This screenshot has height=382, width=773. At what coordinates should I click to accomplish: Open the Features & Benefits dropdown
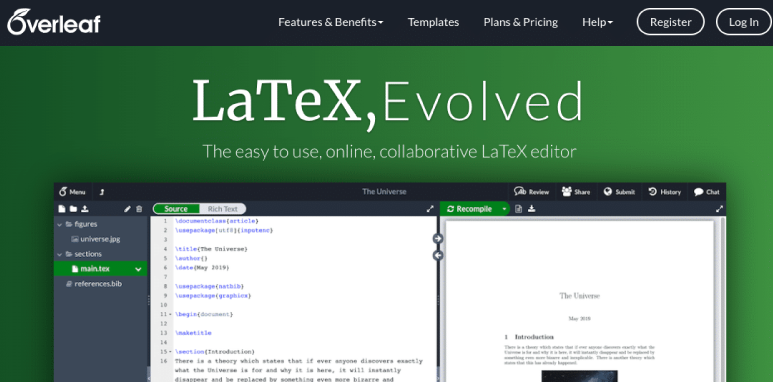point(330,22)
